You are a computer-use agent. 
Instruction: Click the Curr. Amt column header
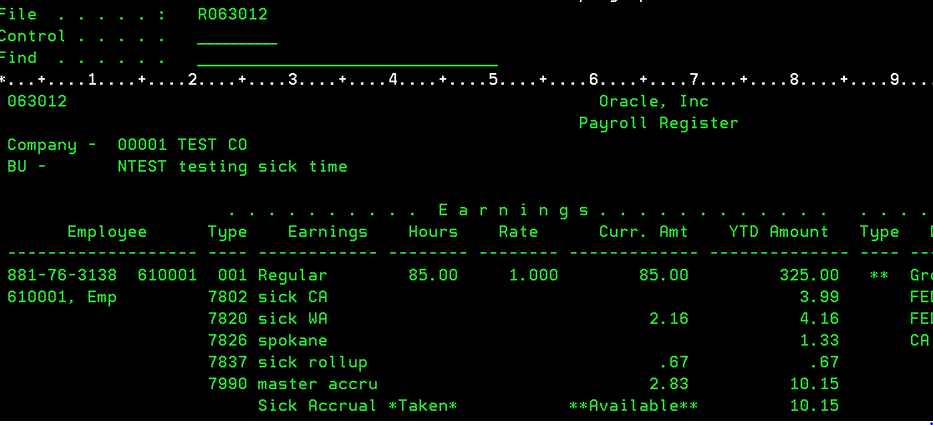643,232
